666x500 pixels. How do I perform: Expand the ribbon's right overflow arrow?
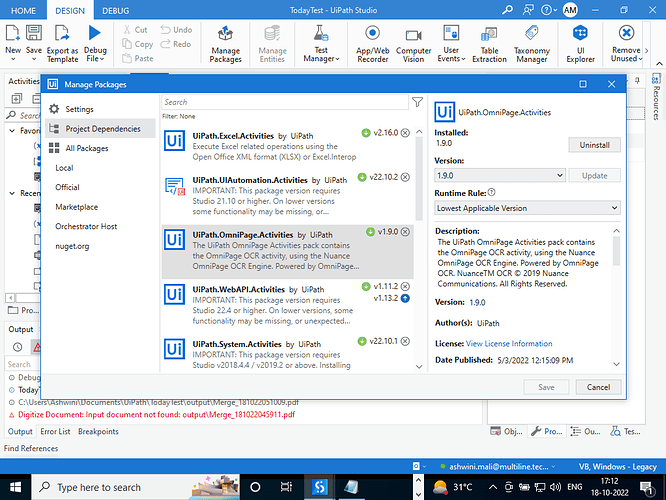tap(646, 51)
